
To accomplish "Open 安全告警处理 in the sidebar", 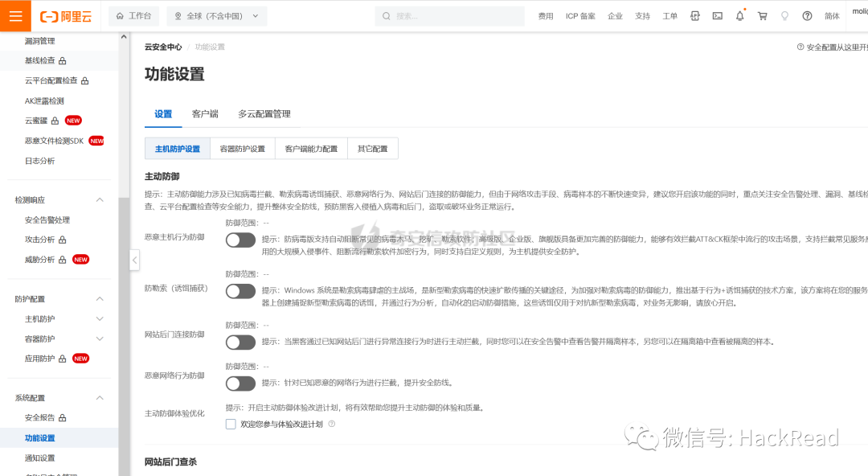I will click(x=47, y=220).
